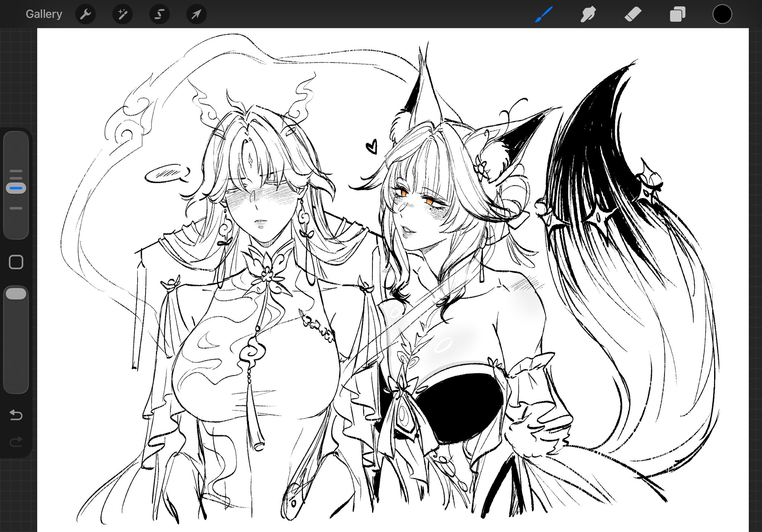
Task: Open the Actions wrench menu
Action: click(86, 14)
